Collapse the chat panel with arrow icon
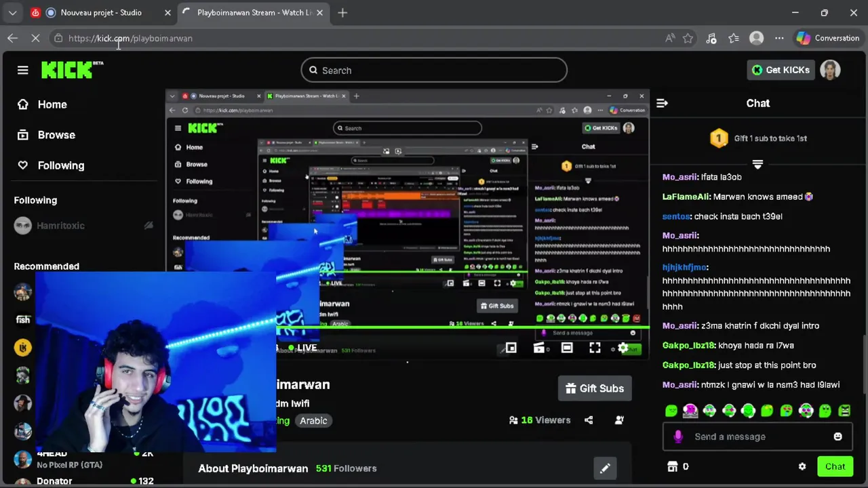Image resolution: width=868 pixels, height=488 pixels. 662,103
